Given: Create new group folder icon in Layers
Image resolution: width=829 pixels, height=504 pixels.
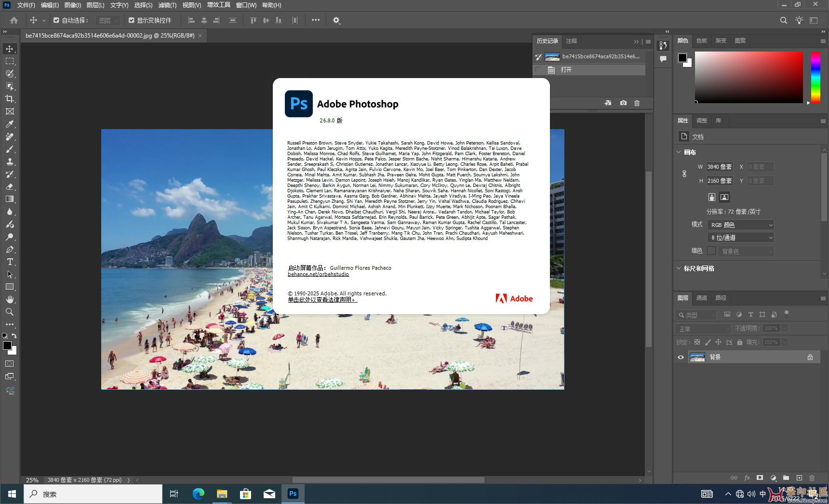Looking at the screenshot, I should (786, 478).
